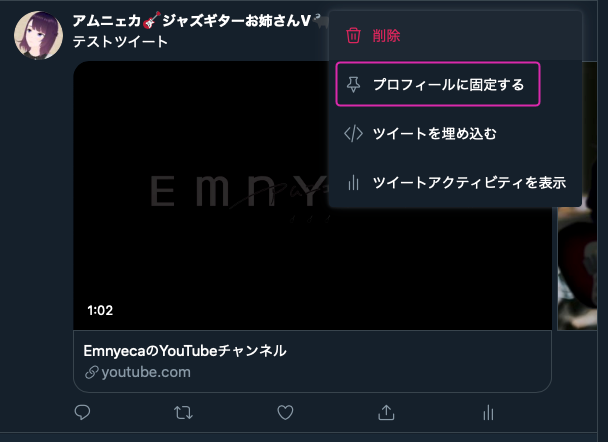Open ツイートアクティビティを表示 menu item
This screenshot has width=608, height=442.
tap(455, 182)
